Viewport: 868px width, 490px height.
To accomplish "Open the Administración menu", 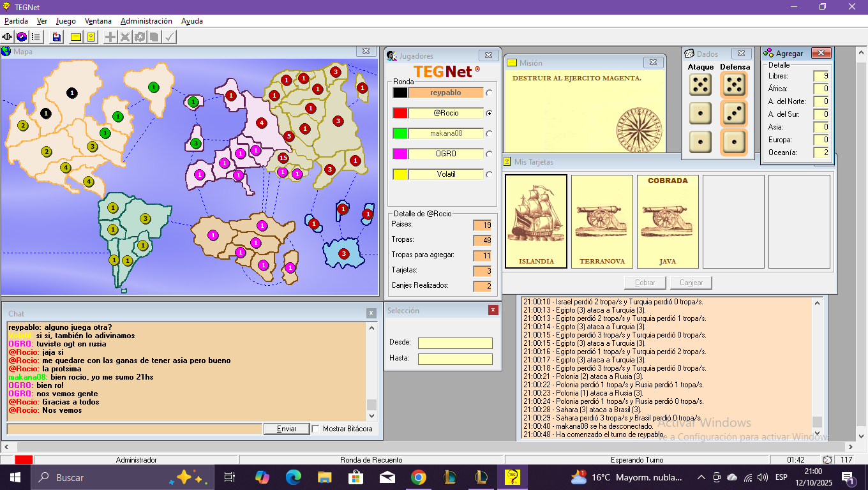I will (146, 21).
